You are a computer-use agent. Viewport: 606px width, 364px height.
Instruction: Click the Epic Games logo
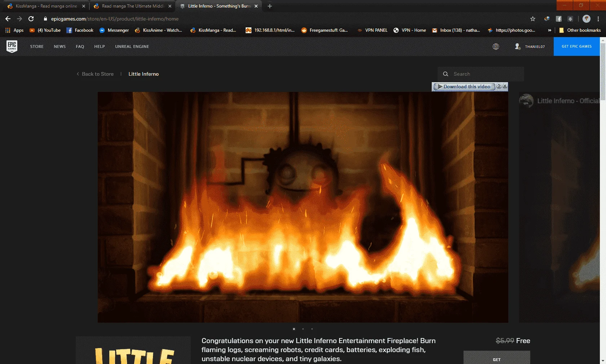pos(12,46)
